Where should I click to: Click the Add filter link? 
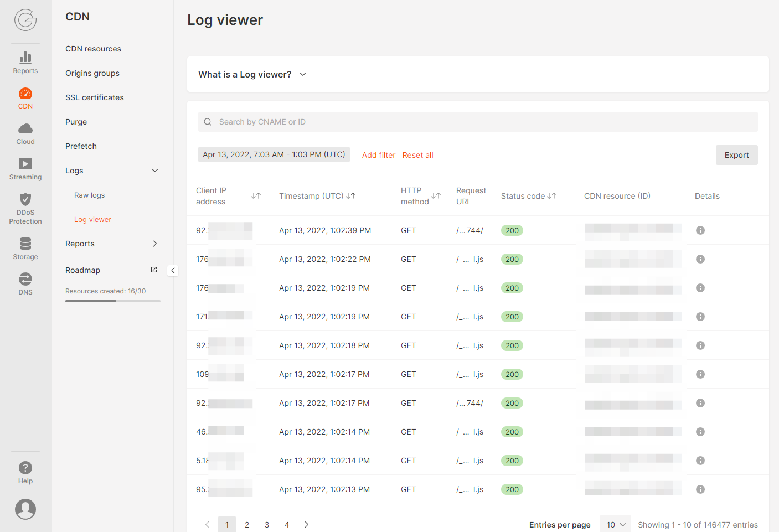coord(379,155)
